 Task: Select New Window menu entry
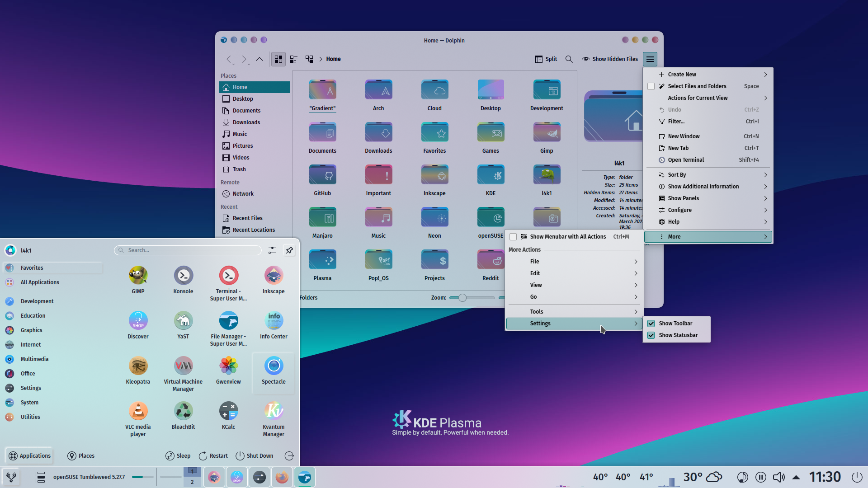coord(708,136)
